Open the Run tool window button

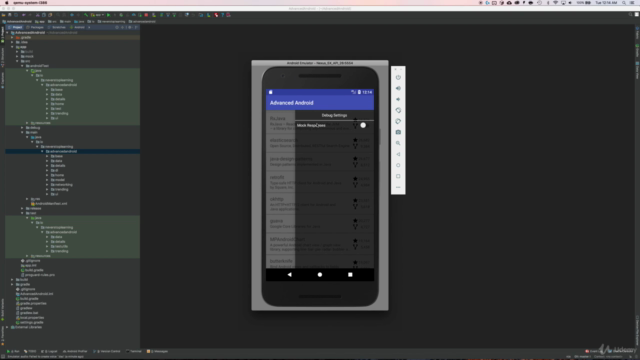click(13, 351)
